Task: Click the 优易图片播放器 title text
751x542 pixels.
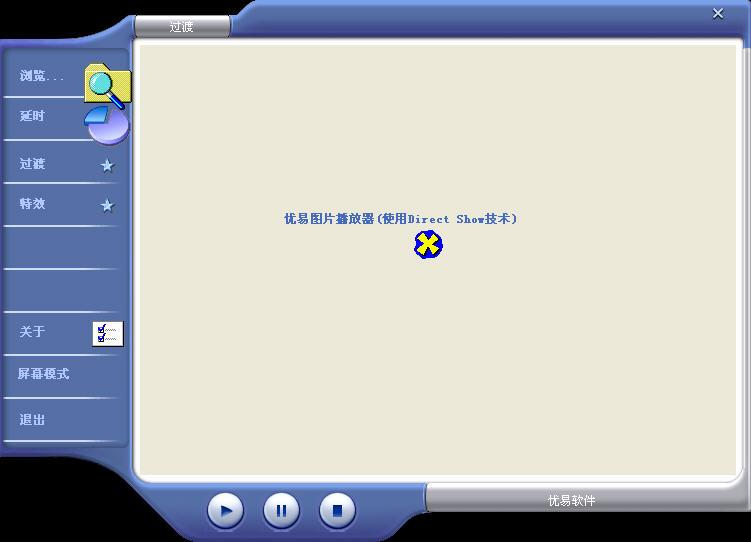Action: coord(400,219)
